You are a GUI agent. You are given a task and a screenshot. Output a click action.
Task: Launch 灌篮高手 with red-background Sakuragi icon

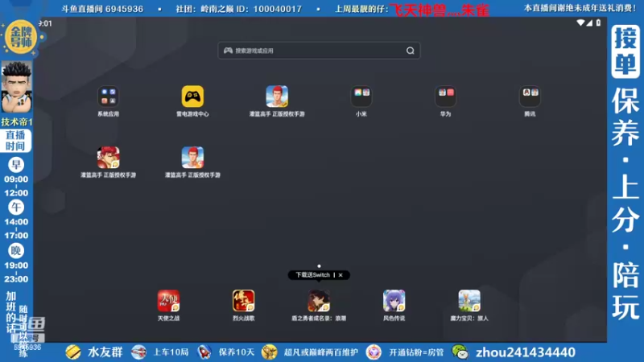tap(109, 158)
